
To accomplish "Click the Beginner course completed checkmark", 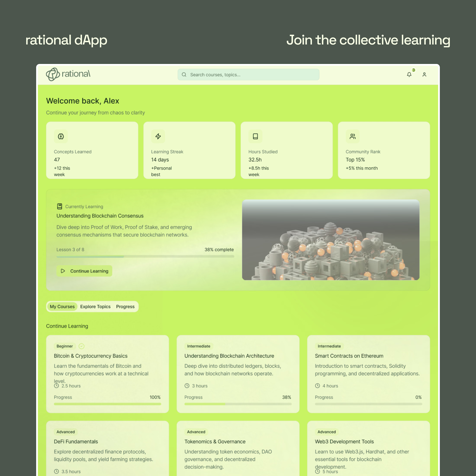I will pyautogui.click(x=81, y=346).
